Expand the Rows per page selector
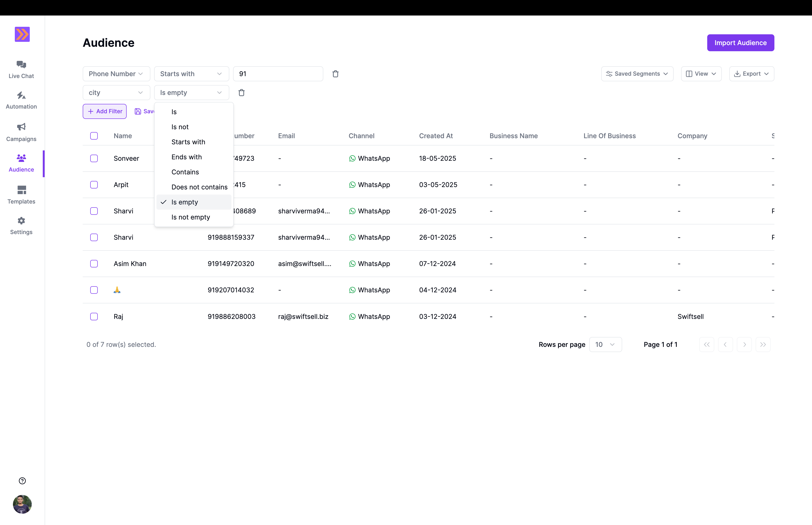Screen dimensions: 812x525 tap(605, 344)
